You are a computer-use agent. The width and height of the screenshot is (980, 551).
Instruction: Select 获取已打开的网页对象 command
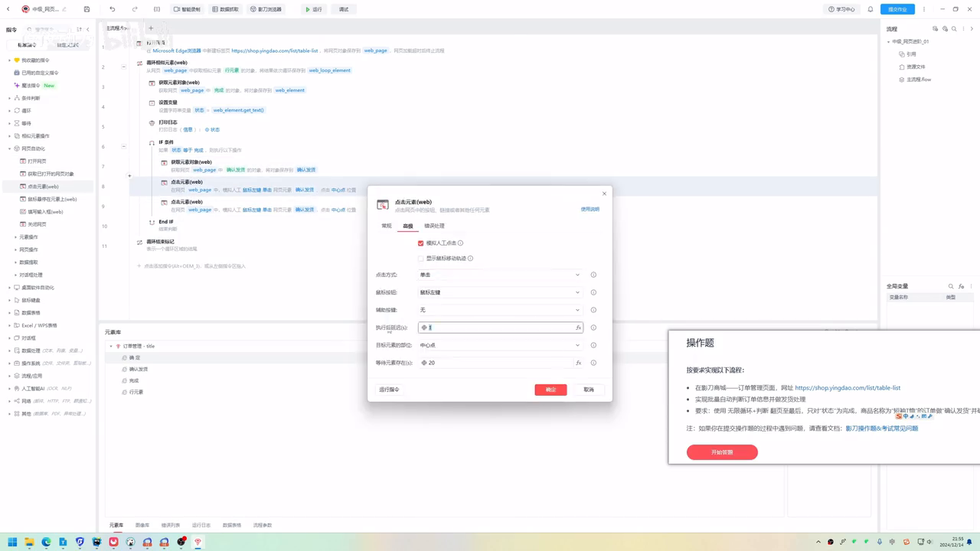pyautogui.click(x=51, y=174)
